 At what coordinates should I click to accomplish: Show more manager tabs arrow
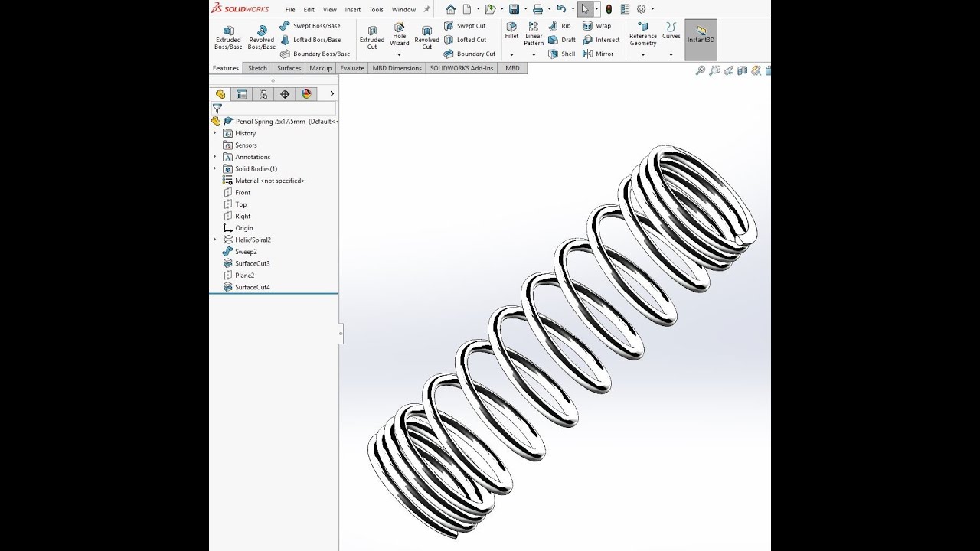click(332, 93)
